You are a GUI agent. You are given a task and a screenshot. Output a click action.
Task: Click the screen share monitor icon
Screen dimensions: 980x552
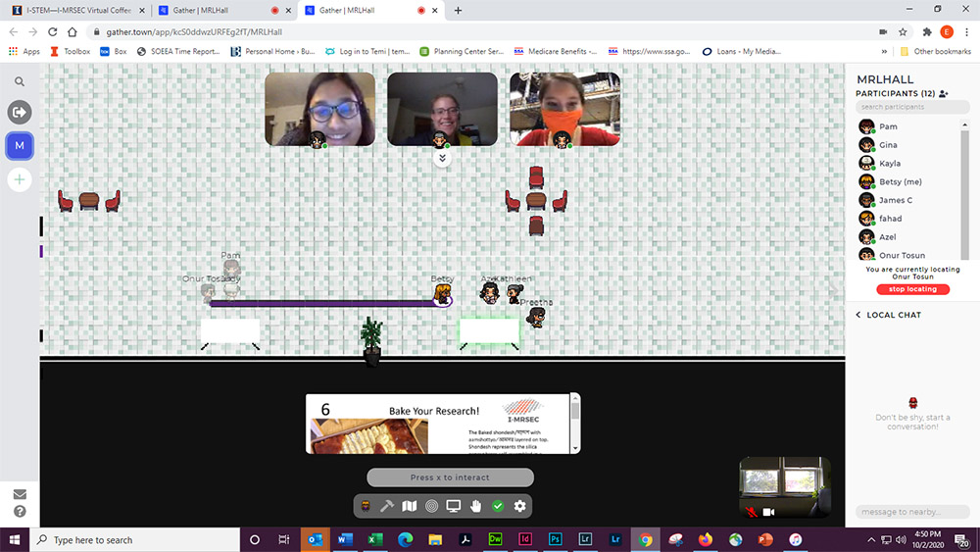tap(454, 506)
